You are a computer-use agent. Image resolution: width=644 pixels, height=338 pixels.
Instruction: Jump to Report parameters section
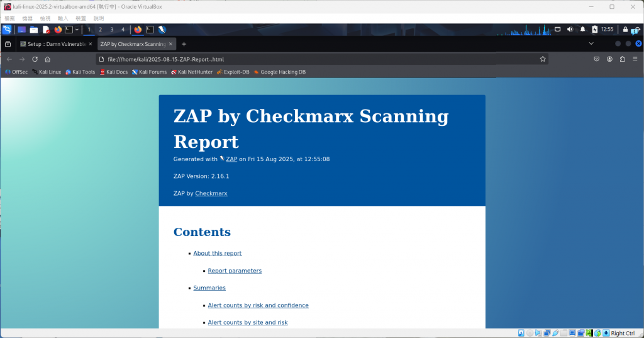[x=235, y=271]
